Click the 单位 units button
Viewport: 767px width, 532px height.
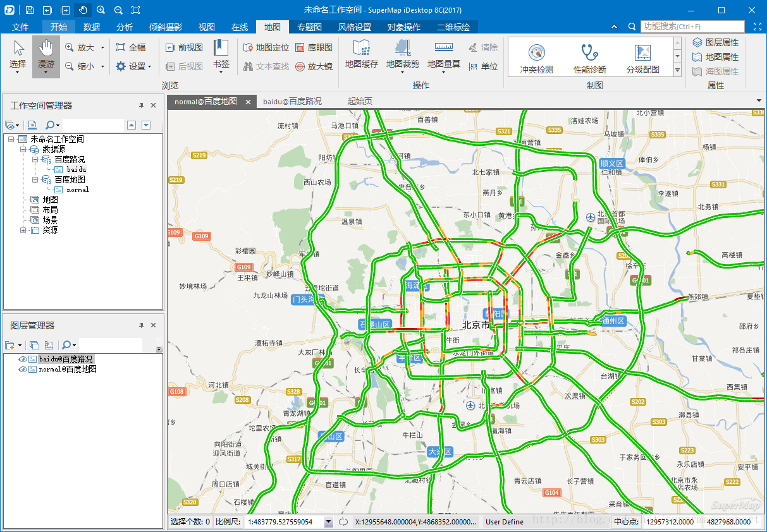tap(483, 66)
